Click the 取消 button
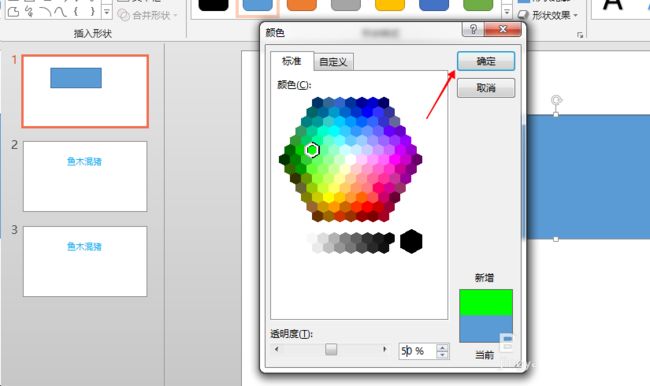The image size is (650, 386). pyautogui.click(x=486, y=88)
